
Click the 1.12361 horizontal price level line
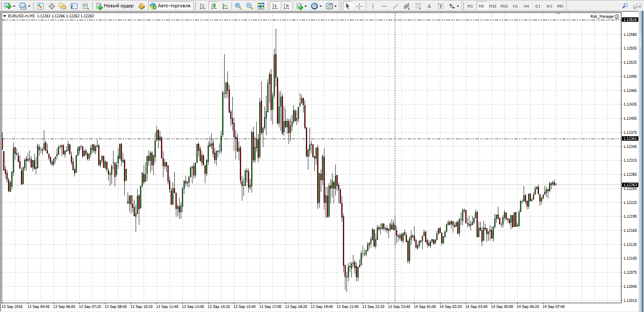tap(310, 139)
